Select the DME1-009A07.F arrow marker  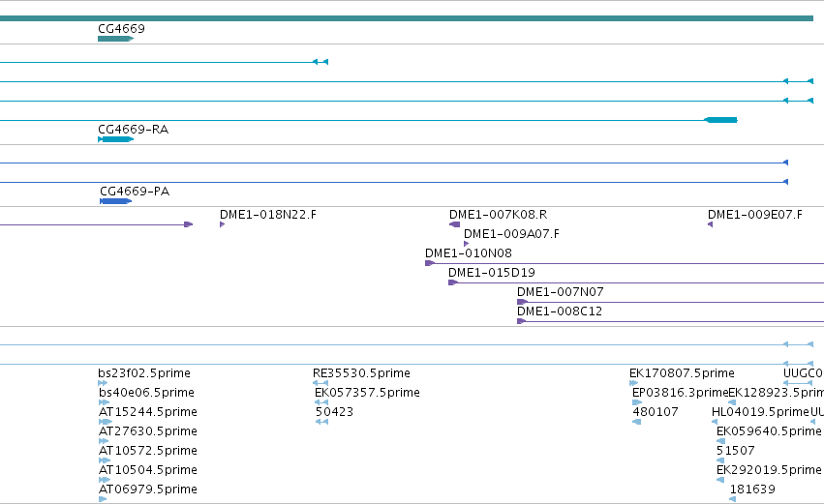[x=466, y=244]
